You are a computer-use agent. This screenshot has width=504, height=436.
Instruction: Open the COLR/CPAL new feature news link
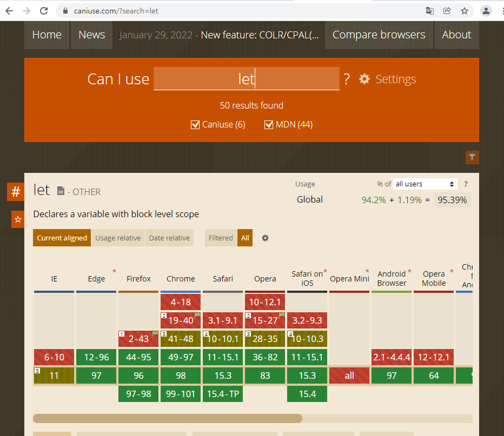click(260, 35)
